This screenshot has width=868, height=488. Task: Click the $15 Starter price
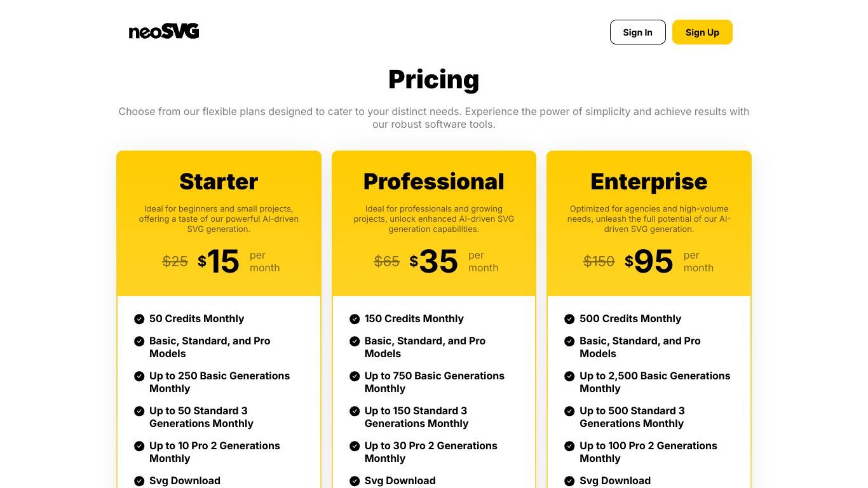[219, 261]
